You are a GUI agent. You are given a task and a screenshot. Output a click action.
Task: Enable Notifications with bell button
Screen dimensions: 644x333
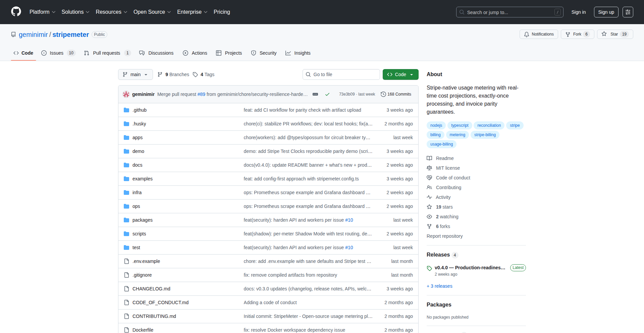pos(539,34)
